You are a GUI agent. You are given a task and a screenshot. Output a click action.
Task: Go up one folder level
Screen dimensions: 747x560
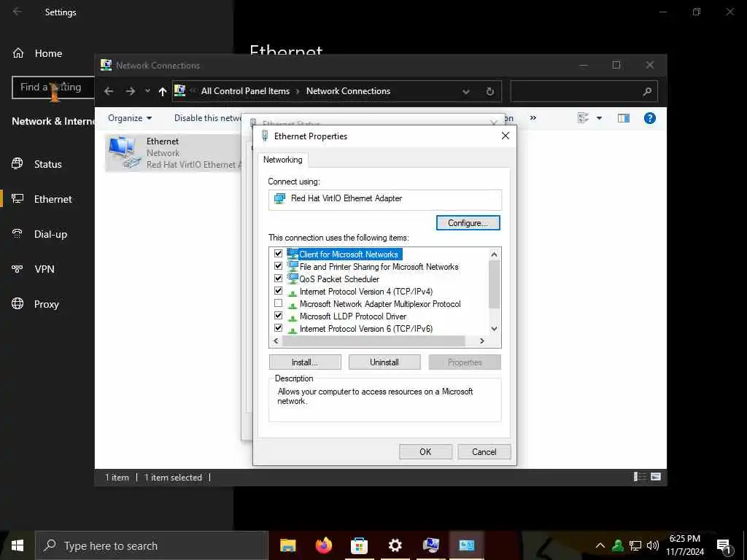point(163,91)
